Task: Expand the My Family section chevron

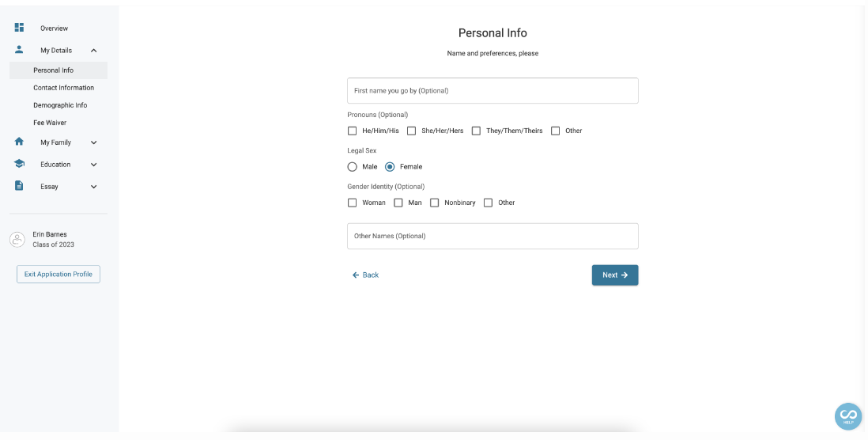Action: (x=93, y=142)
